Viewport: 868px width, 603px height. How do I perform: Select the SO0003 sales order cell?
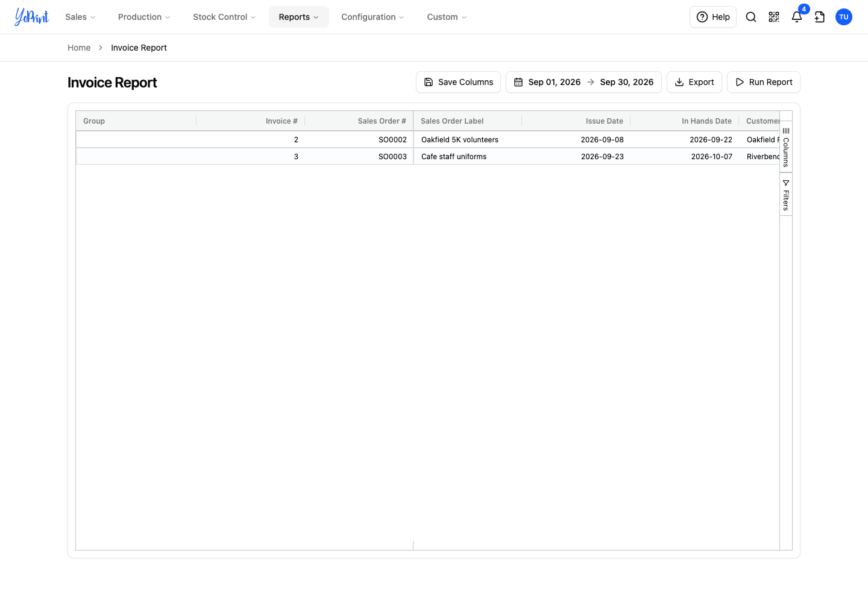(359, 157)
